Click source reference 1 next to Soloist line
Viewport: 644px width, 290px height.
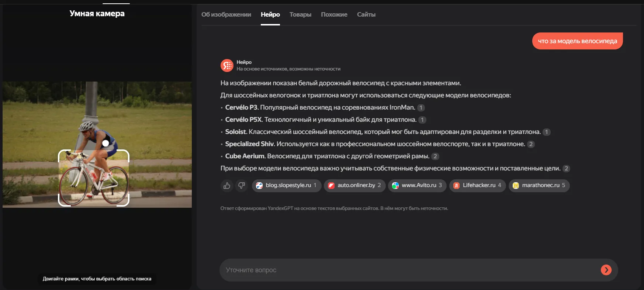coord(547,132)
